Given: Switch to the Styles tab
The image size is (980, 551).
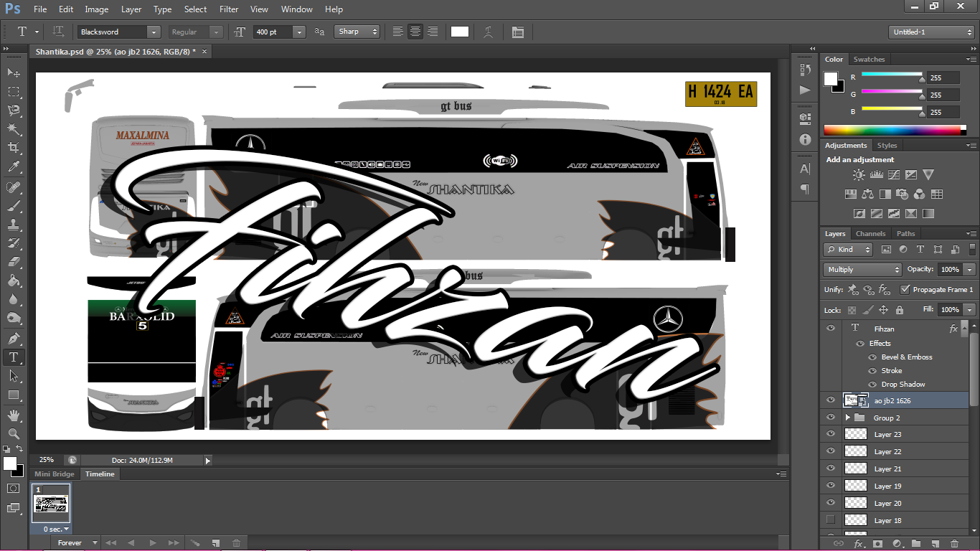Looking at the screenshot, I should [887, 146].
